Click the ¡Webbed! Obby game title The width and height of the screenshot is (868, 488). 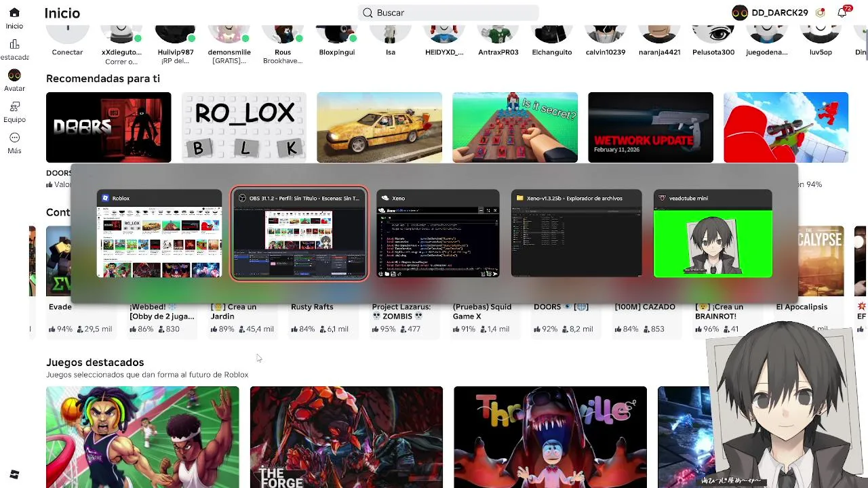162,312
